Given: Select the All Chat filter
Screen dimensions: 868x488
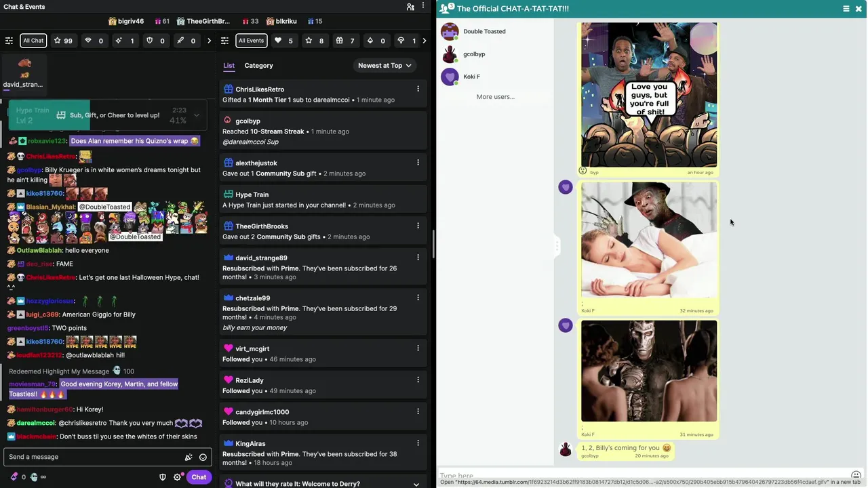Looking at the screenshot, I should click(x=33, y=41).
